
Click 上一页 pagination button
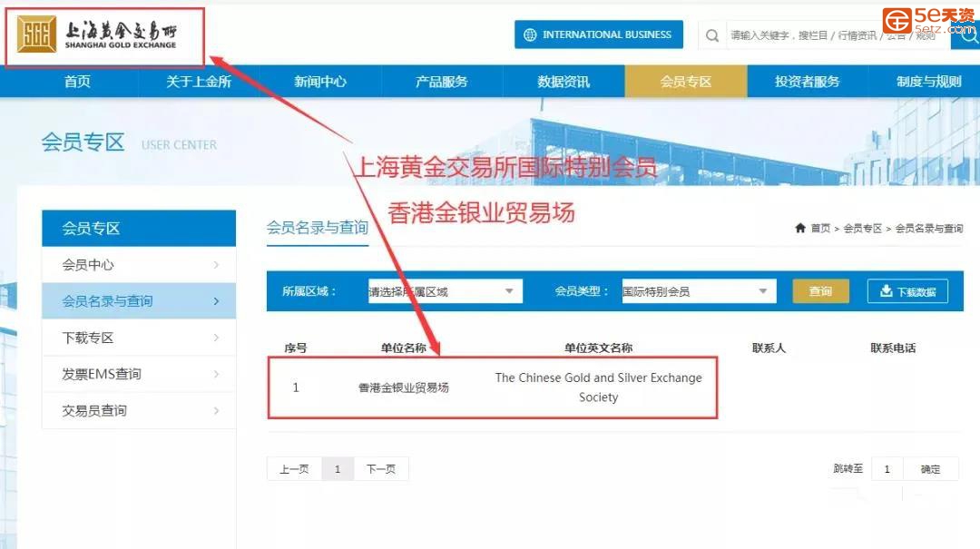pos(294,469)
